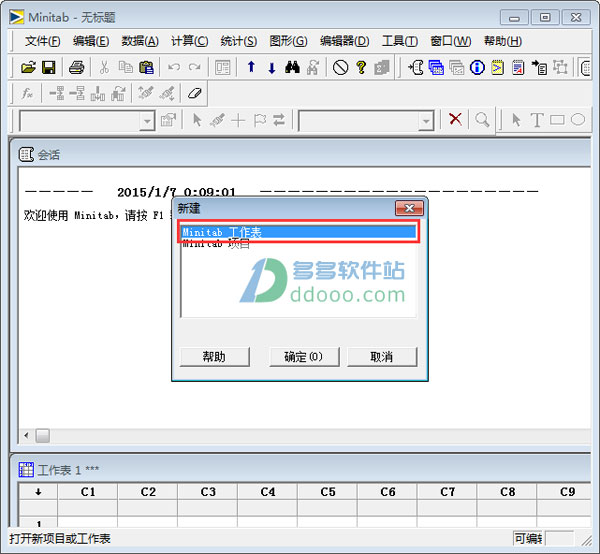The image size is (600, 554).
Task: Click the blue Worksheets folder icon
Action: [436, 67]
